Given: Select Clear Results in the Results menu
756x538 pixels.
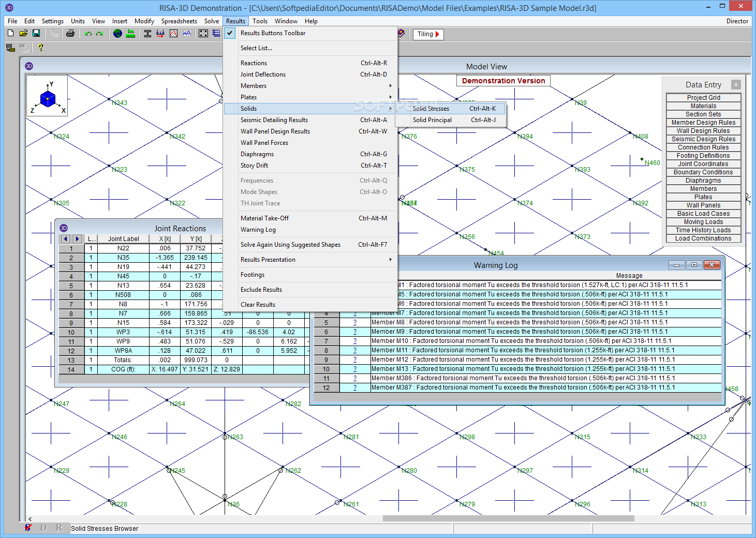Looking at the screenshot, I should (x=310, y=305).
